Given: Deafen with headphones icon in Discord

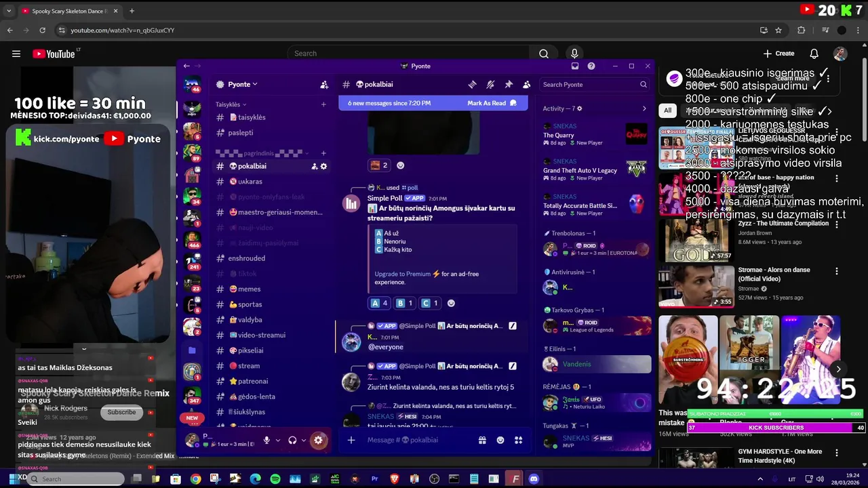Looking at the screenshot, I should pyautogui.click(x=292, y=440).
